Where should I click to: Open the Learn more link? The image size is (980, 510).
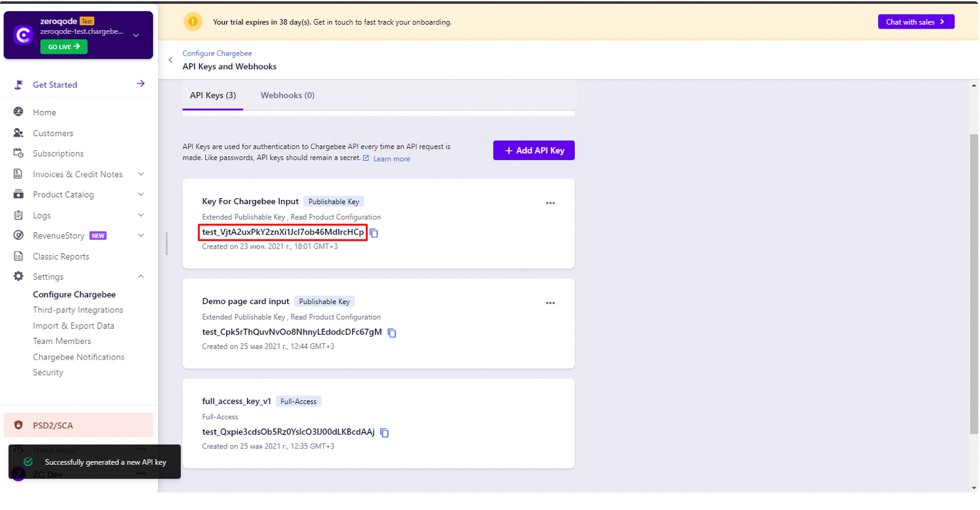pyautogui.click(x=391, y=159)
